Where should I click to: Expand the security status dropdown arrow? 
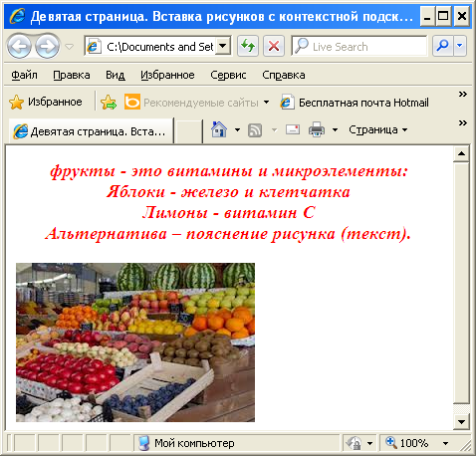(x=370, y=443)
